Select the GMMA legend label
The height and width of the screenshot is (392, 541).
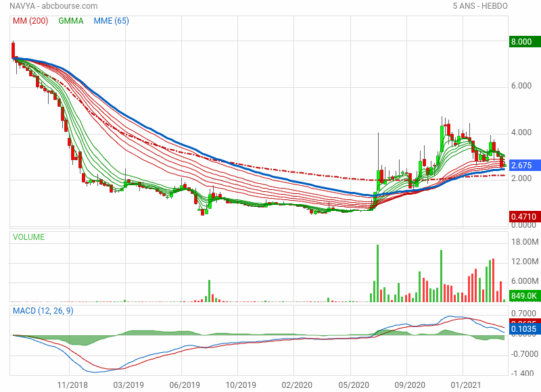71,21
